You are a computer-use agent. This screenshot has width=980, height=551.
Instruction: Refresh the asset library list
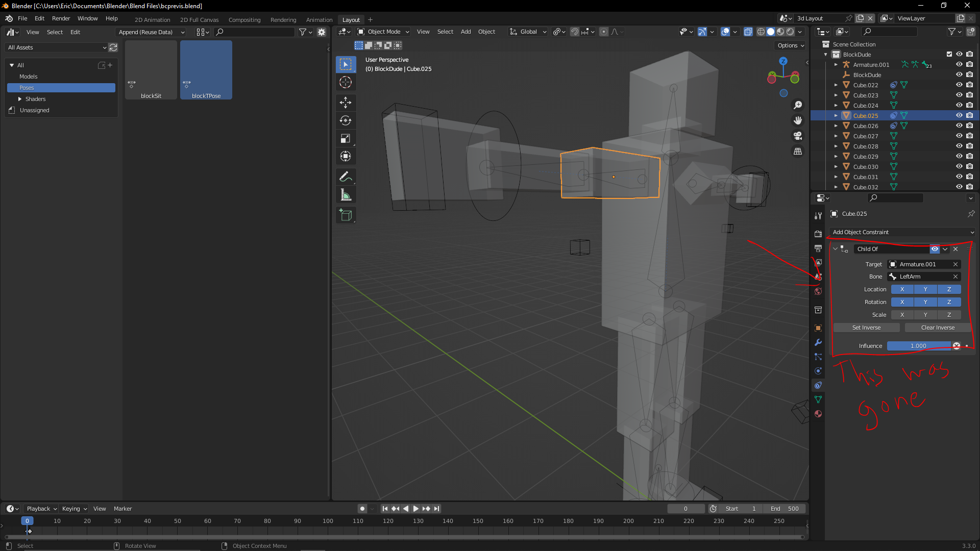(113, 47)
